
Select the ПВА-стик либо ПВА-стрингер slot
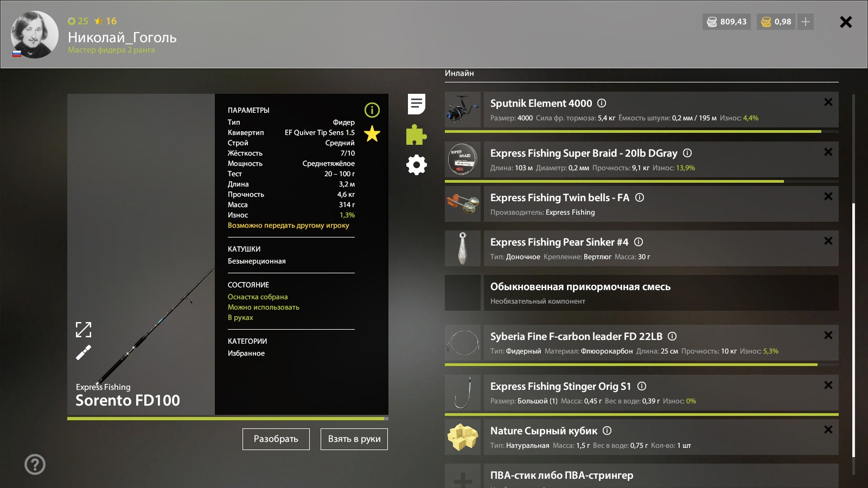[x=661, y=476]
